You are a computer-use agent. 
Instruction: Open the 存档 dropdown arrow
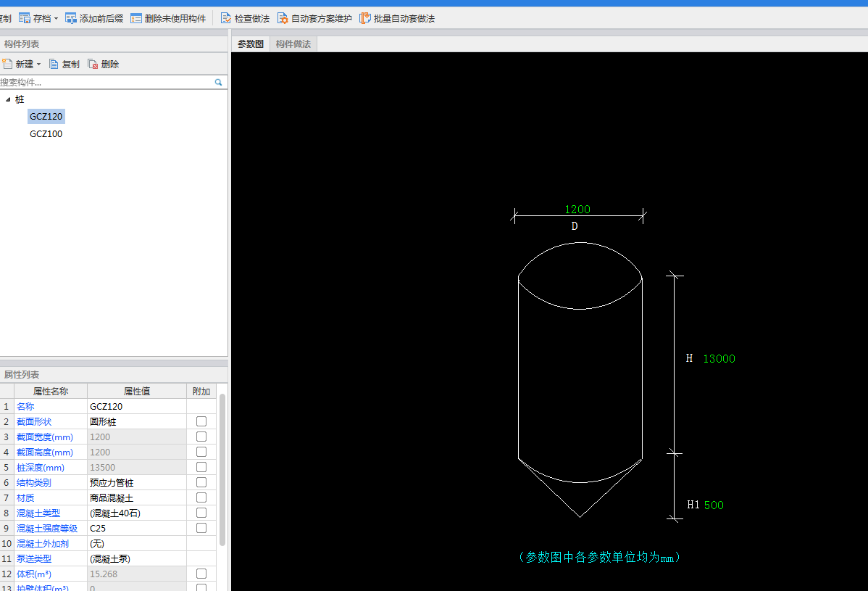coord(56,19)
